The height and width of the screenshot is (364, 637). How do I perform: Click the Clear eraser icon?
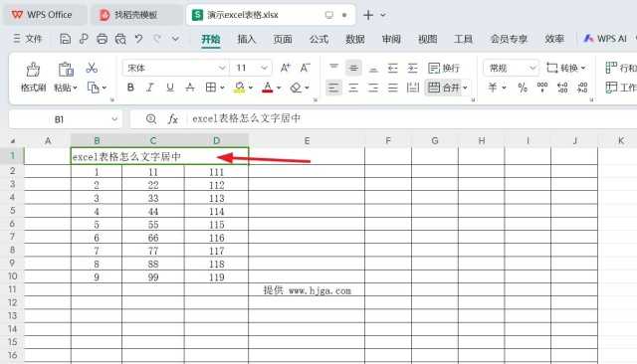[x=296, y=88]
